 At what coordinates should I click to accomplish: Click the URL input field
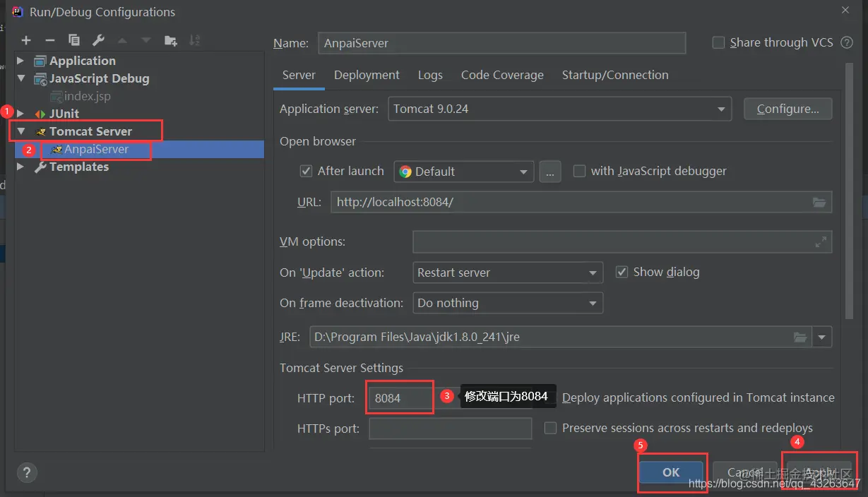click(581, 202)
